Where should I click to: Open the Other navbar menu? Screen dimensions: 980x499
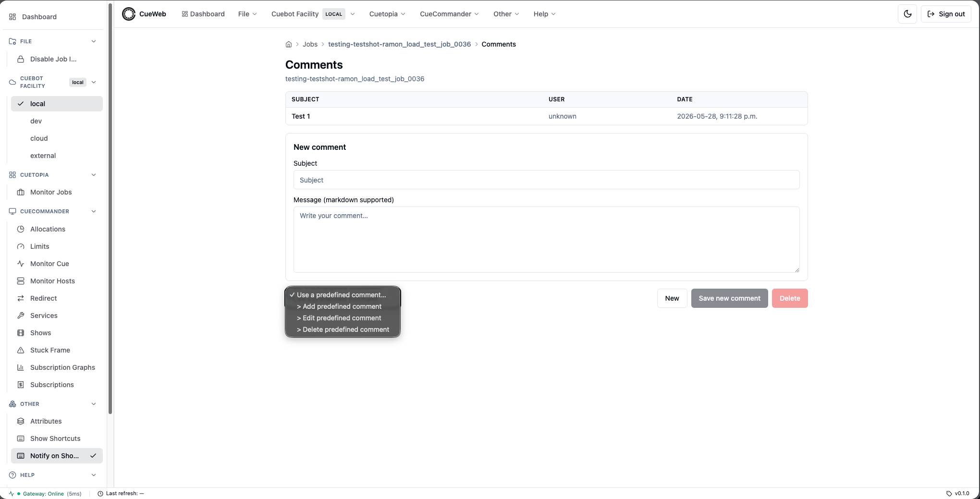(x=506, y=14)
